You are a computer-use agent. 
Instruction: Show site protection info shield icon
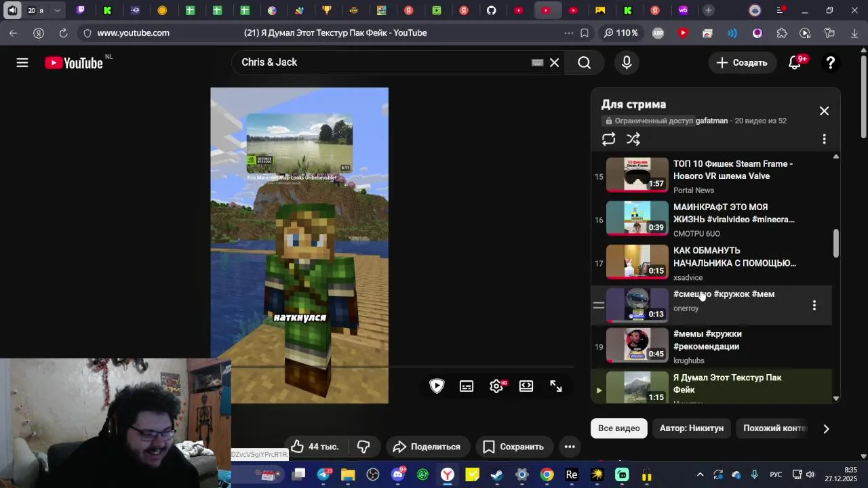pos(86,33)
